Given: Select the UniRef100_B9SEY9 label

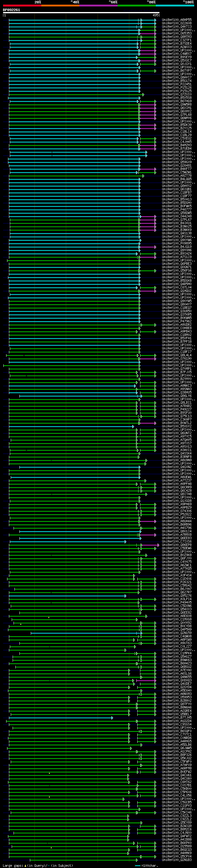Looking at the screenshot, I should pos(177,57).
